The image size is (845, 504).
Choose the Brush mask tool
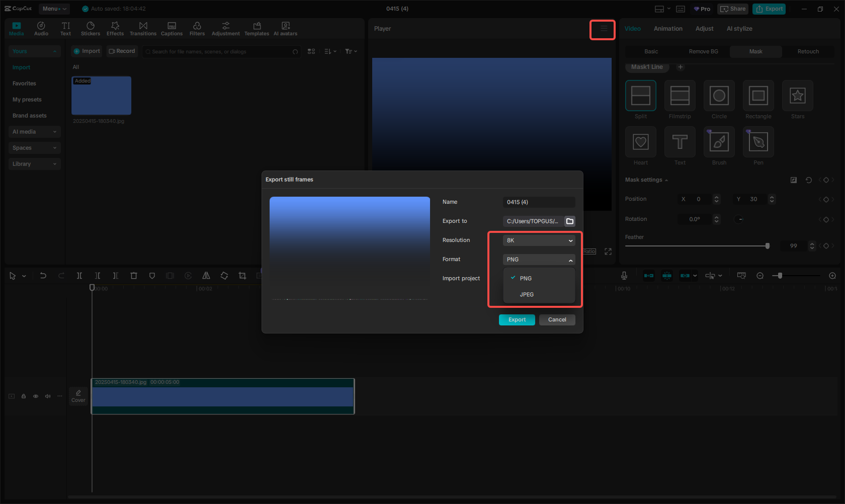pos(719,142)
